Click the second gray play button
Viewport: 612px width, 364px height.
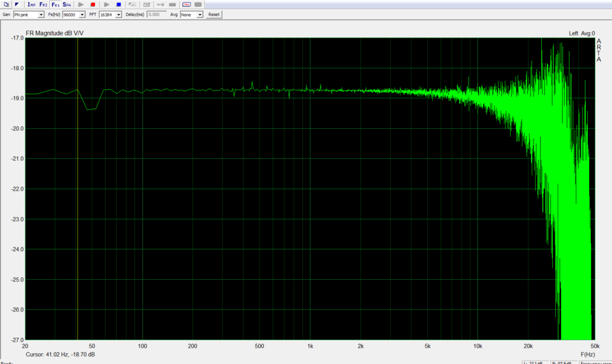click(106, 4)
